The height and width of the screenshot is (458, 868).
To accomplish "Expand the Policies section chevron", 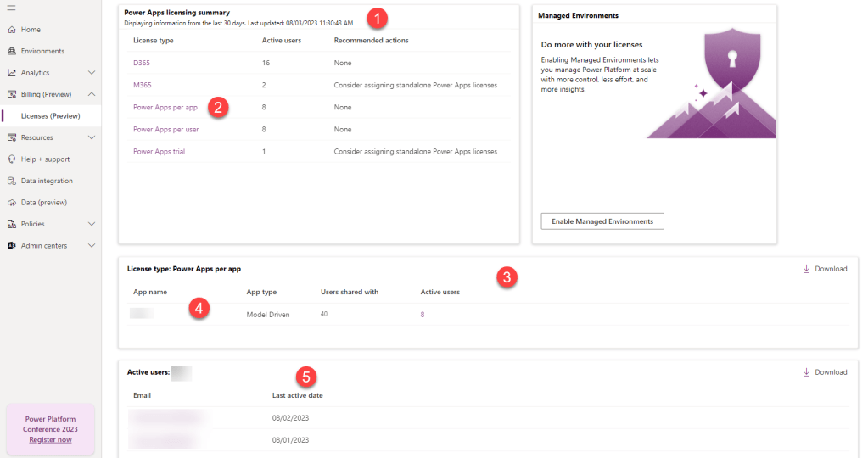I will 92,224.
